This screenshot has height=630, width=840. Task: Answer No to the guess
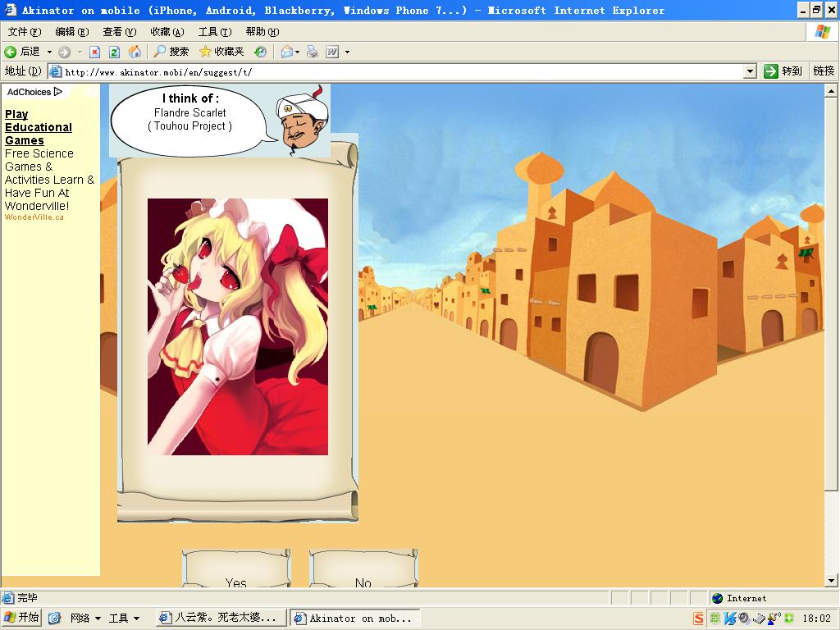tap(363, 569)
